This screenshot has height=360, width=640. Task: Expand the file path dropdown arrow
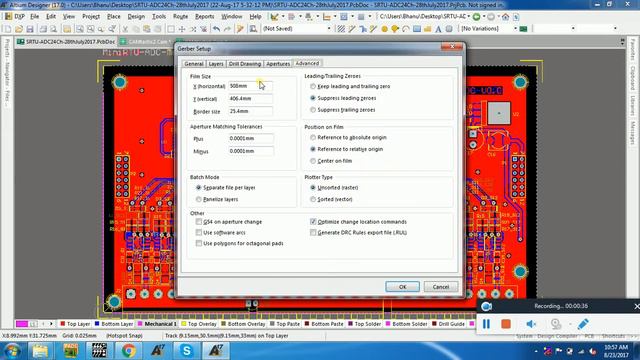[469, 17]
